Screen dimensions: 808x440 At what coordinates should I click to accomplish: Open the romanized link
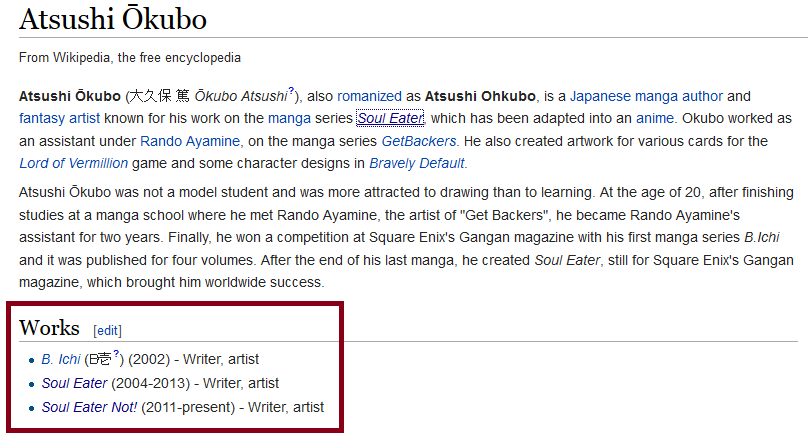pos(369,96)
